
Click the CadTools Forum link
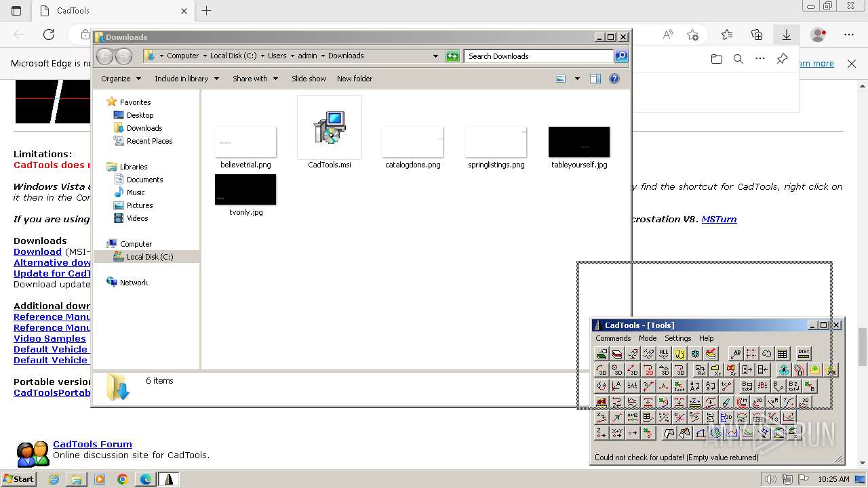(x=92, y=445)
